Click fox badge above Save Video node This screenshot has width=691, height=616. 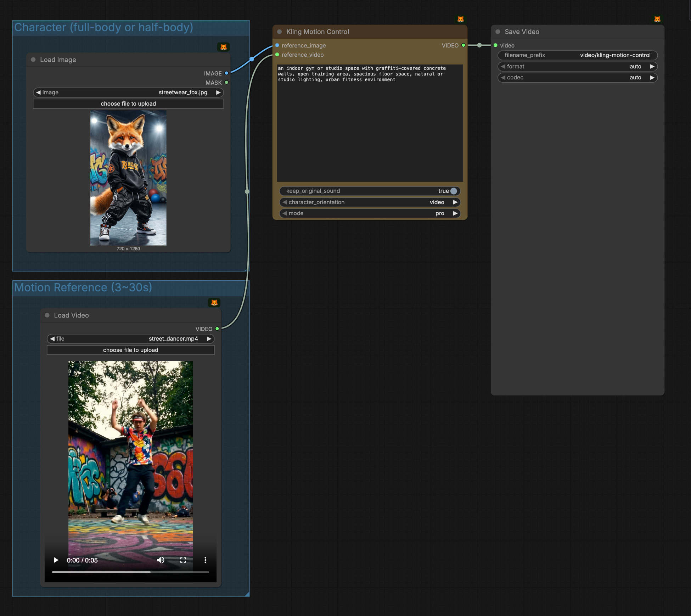pos(657,19)
